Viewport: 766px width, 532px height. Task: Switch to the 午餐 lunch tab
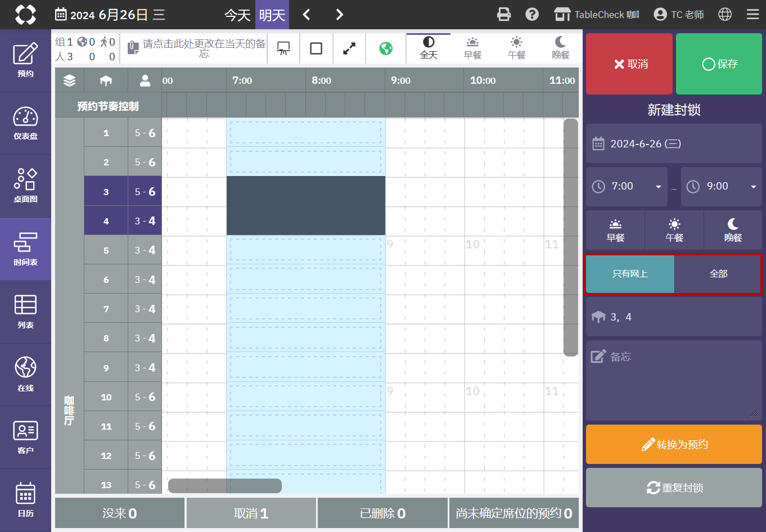click(516, 48)
